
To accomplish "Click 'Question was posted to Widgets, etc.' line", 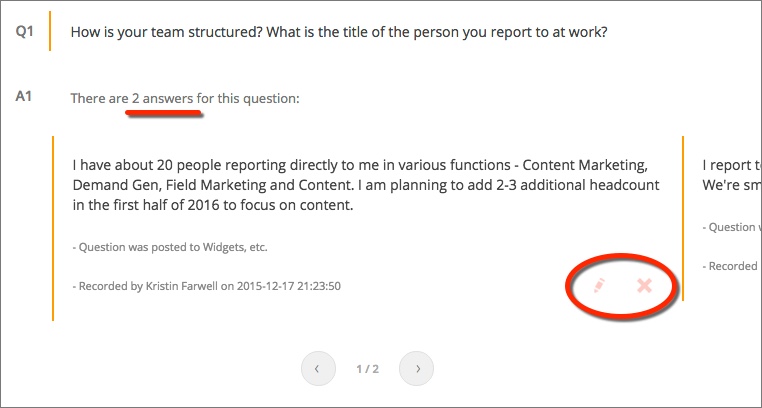I will (170, 247).
